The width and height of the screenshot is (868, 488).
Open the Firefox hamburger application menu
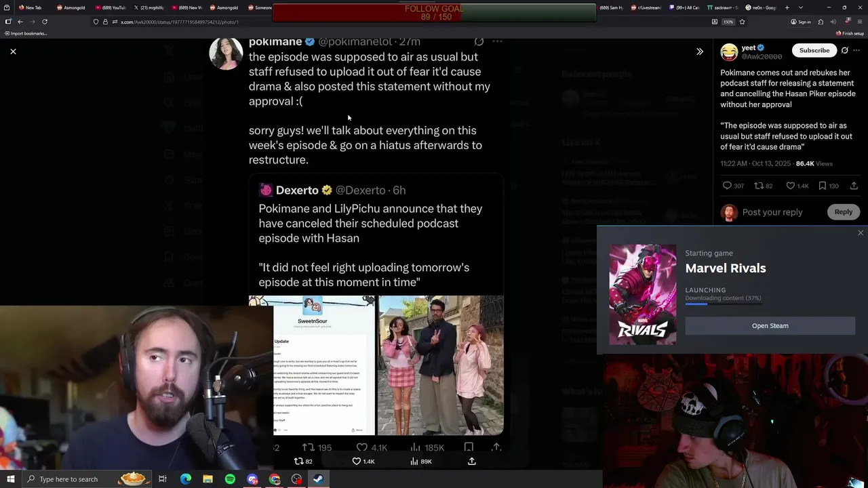point(859,22)
